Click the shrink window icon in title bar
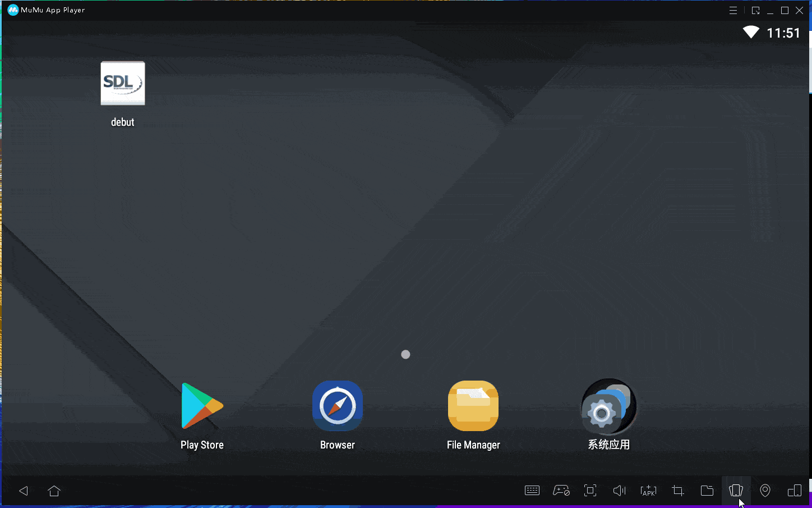 (755, 10)
